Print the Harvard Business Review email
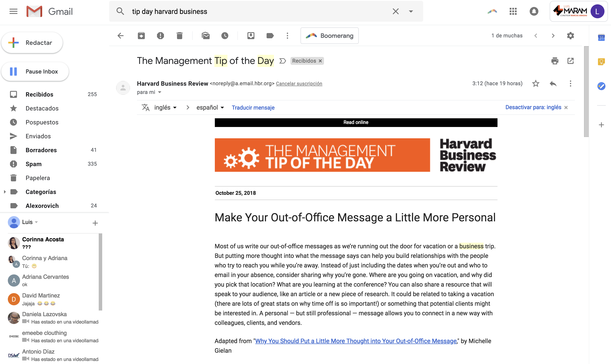 555,61
